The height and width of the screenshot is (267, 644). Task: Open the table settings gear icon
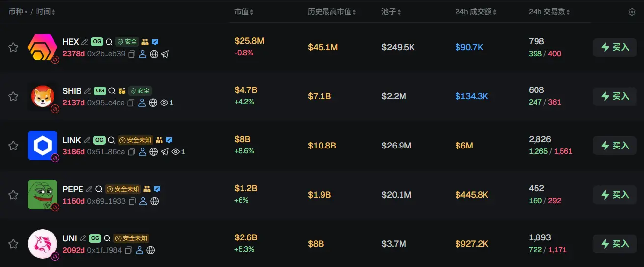632,12
